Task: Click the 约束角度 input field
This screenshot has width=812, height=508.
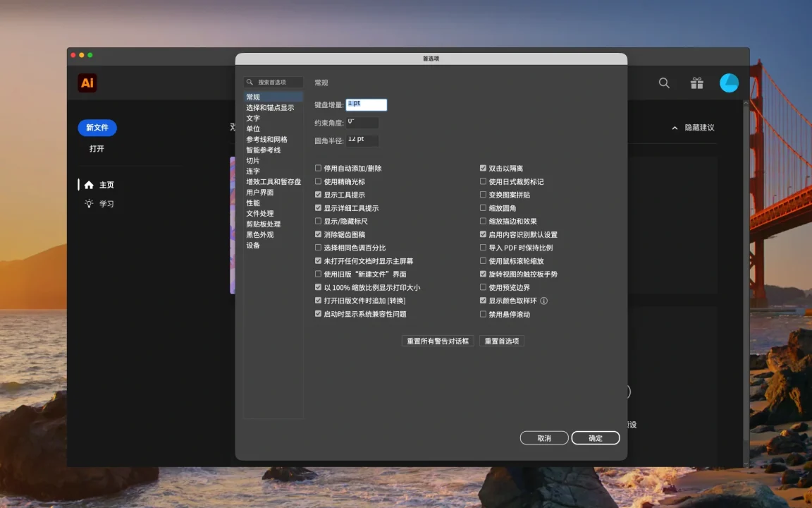Action: 362,123
